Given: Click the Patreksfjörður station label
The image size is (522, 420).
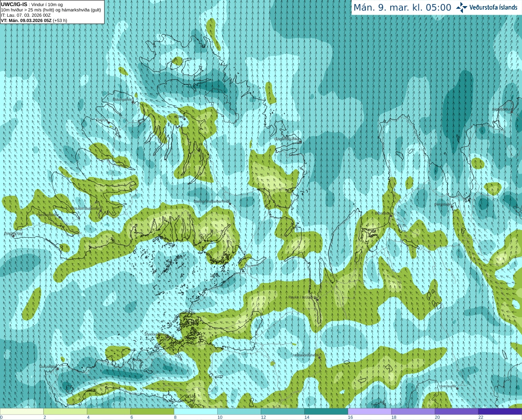Looking at the screenshot, I should (x=48, y=214).
